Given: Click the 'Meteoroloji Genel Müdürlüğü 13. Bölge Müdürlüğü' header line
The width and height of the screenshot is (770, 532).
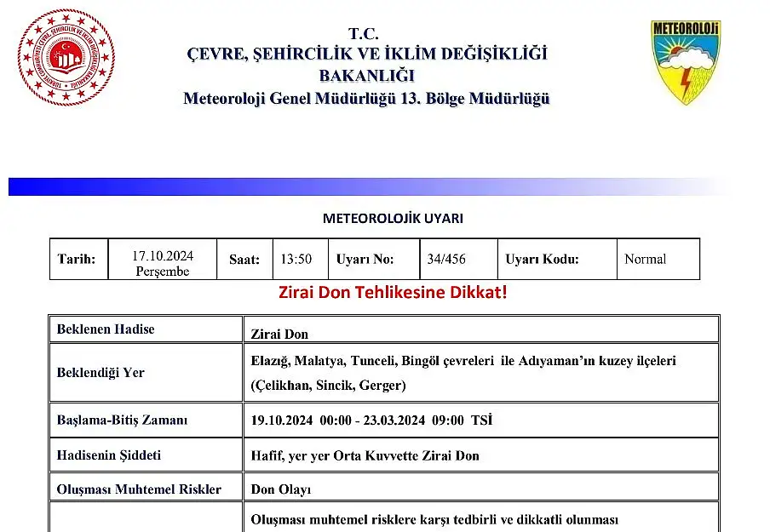Looking at the screenshot, I should pyautogui.click(x=366, y=99).
